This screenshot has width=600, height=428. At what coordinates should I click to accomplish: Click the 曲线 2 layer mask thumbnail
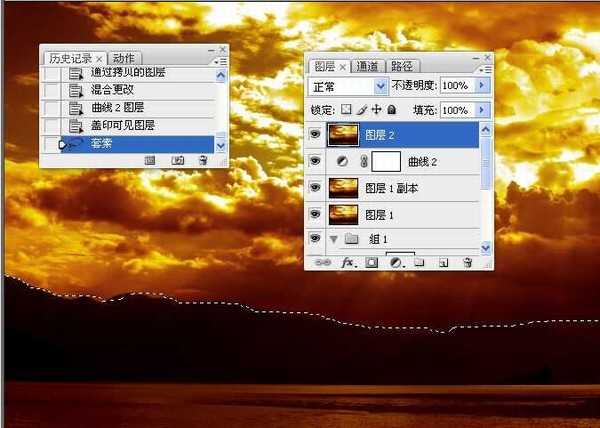(386, 161)
